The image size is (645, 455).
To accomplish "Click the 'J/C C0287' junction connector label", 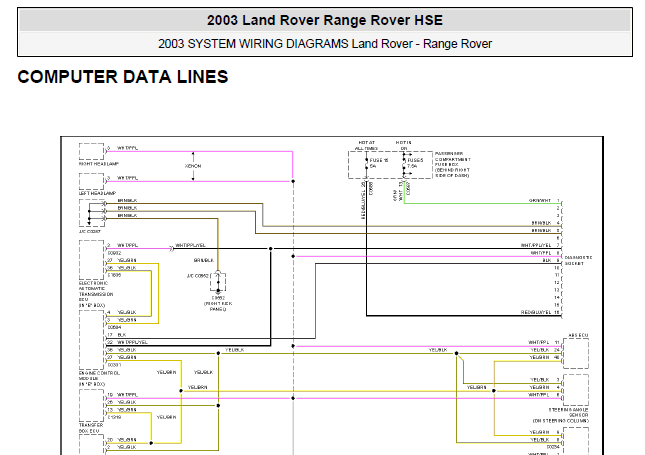I will pyautogui.click(x=90, y=232).
